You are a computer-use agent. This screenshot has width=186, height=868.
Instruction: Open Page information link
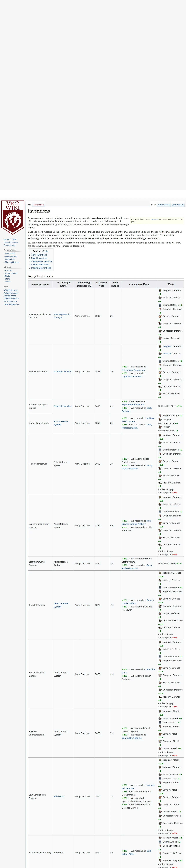11,304
